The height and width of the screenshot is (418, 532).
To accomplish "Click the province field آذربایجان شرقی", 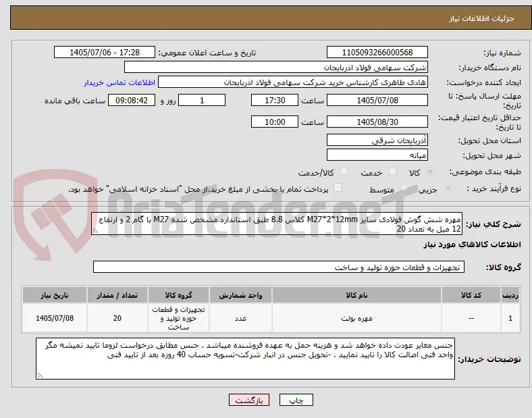I will (x=377, y=140).
